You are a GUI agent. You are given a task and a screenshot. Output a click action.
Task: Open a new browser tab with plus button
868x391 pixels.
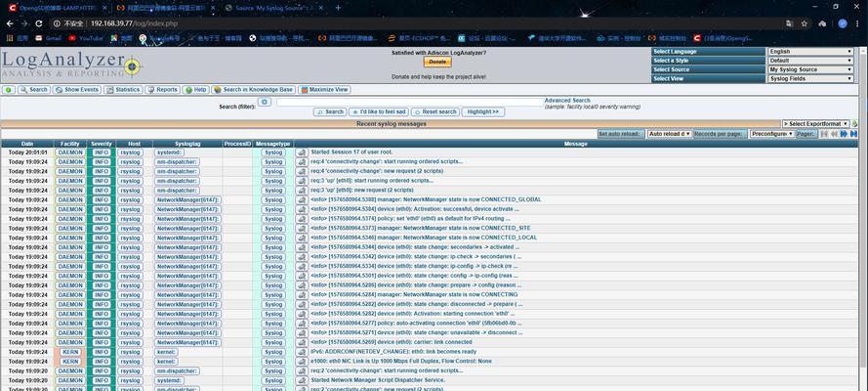tap(338, 8)
